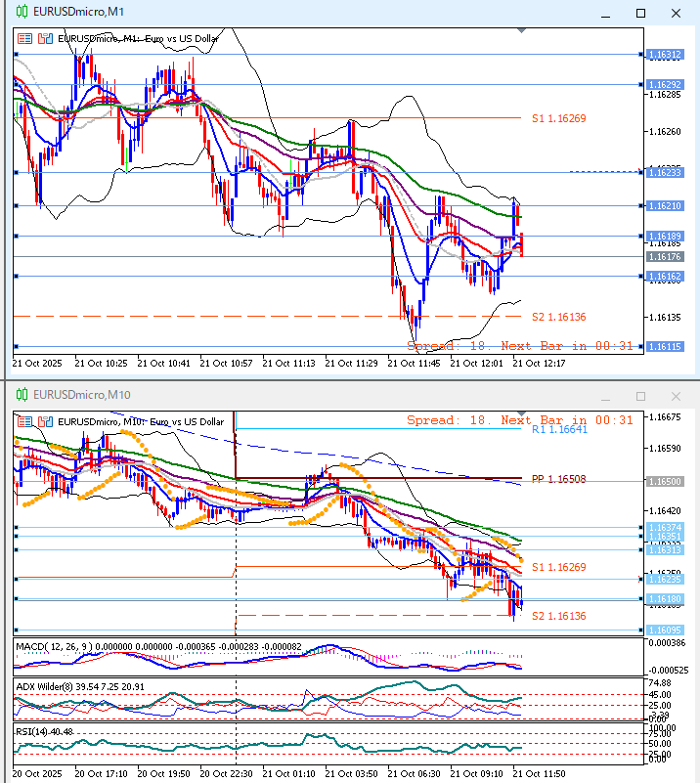Click the EURUSDmicro,M10 window title icon
Image resolution: width=700 pixels, height=783 pixels.
[22, 395]
